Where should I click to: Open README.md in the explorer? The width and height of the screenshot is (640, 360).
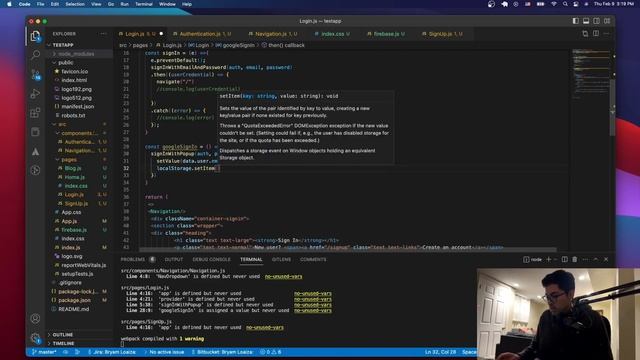coord(73,309)
